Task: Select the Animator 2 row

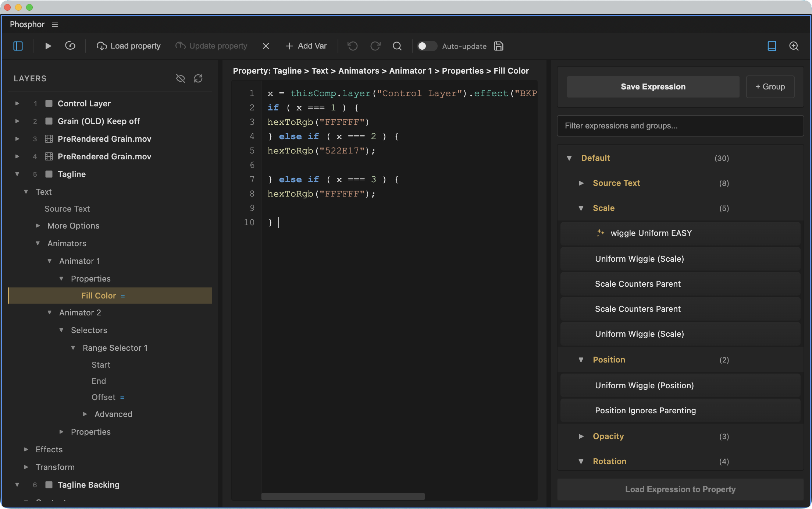Action: [x=80, y=312]
